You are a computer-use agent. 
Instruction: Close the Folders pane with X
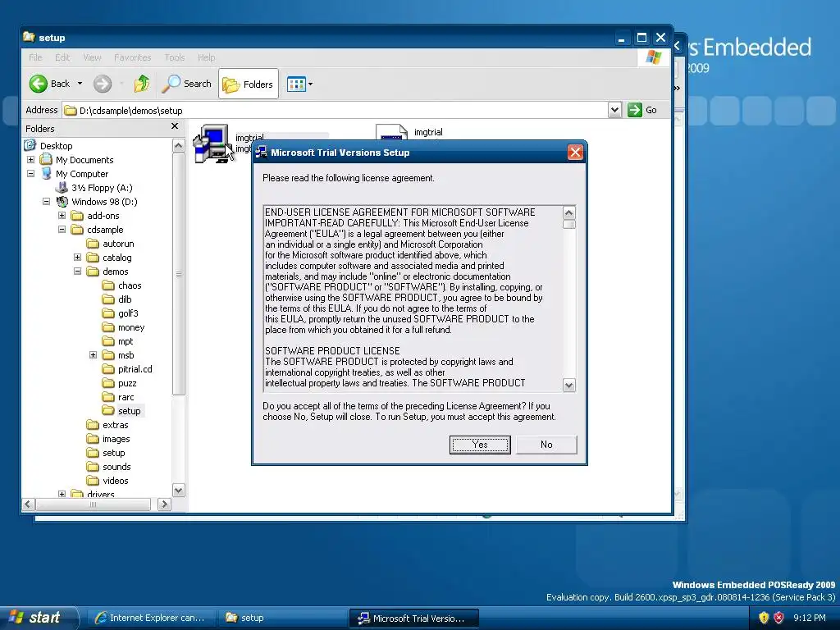coord(175,126)
